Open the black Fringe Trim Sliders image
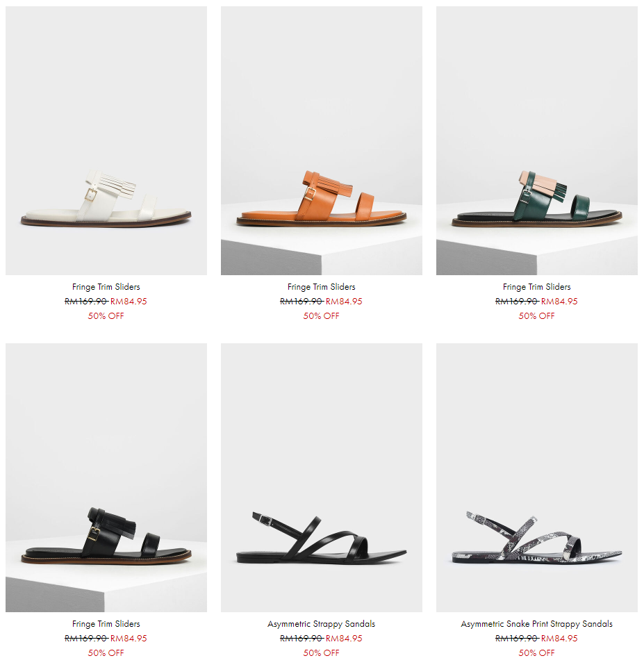 coord(106,477)
